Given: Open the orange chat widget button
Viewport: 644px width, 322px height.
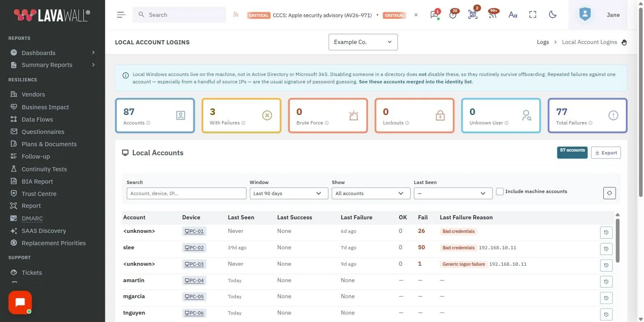Looking at the screenshot, I should [x=20, y=303].
